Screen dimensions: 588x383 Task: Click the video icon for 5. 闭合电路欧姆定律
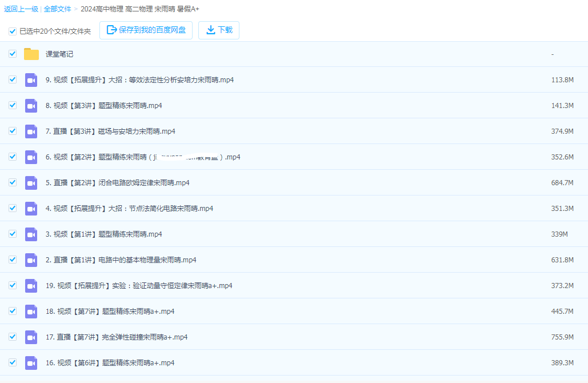(x=31, y=183)
